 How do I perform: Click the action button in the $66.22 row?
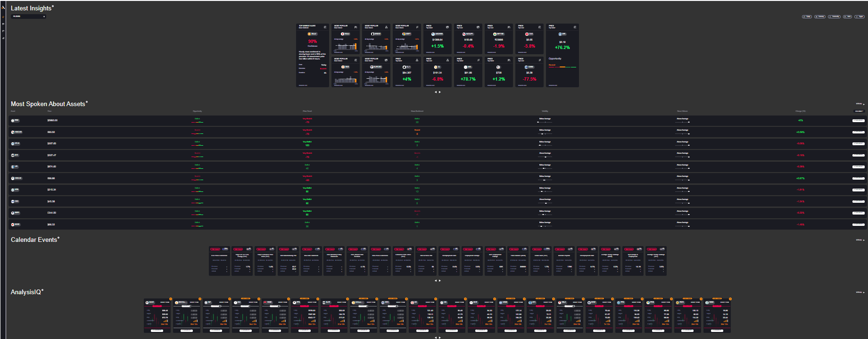click(859, 224)
